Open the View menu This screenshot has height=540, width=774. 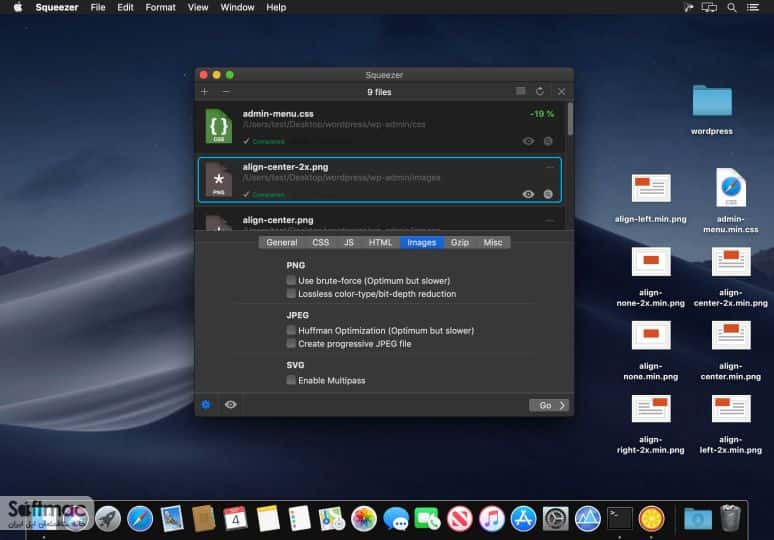coord(197,7)
